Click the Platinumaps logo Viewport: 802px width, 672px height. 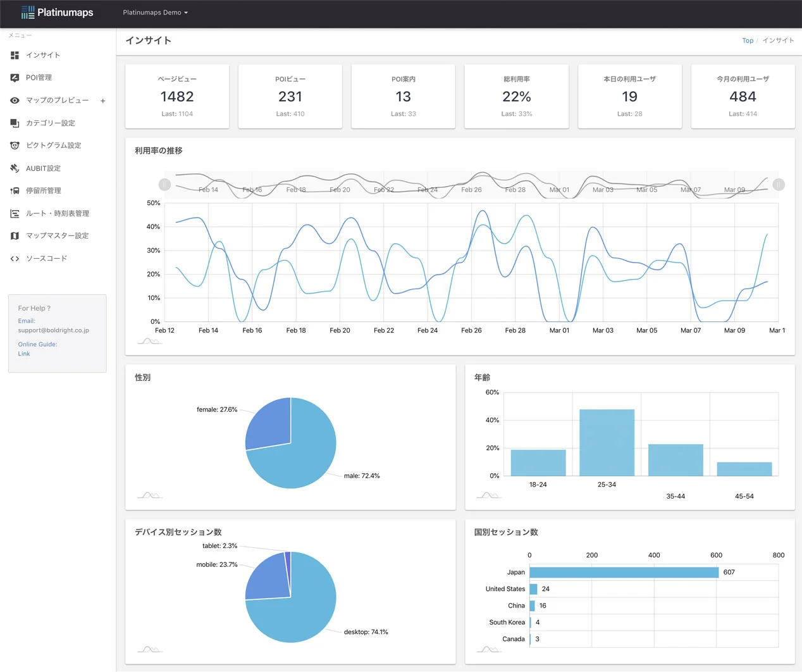57,13
